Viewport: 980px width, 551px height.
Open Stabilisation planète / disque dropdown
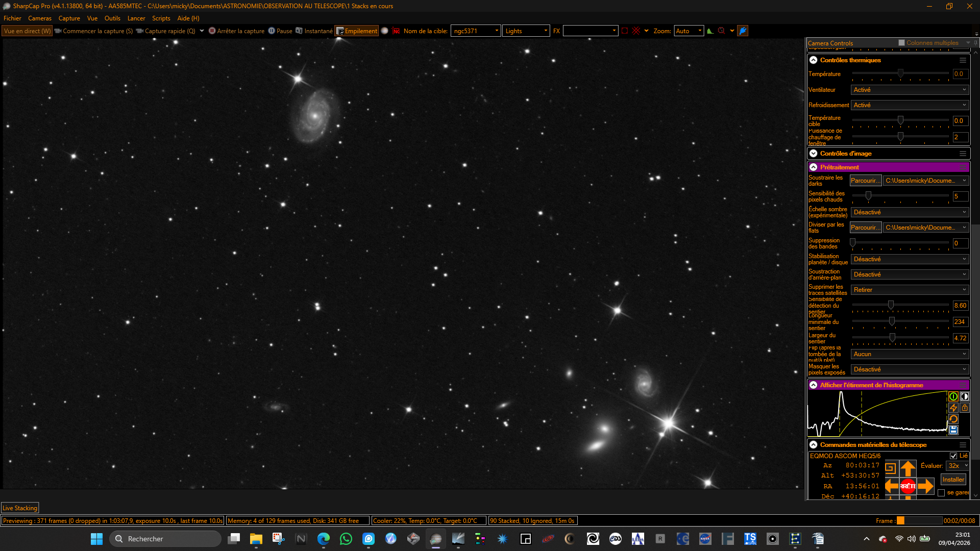click(910, 259)
